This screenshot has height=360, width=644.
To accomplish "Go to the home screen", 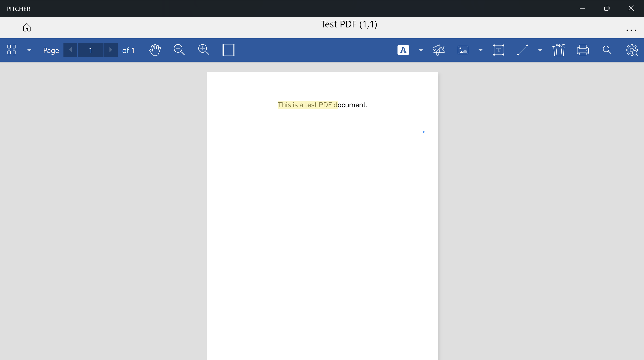I will pos(27,27).
